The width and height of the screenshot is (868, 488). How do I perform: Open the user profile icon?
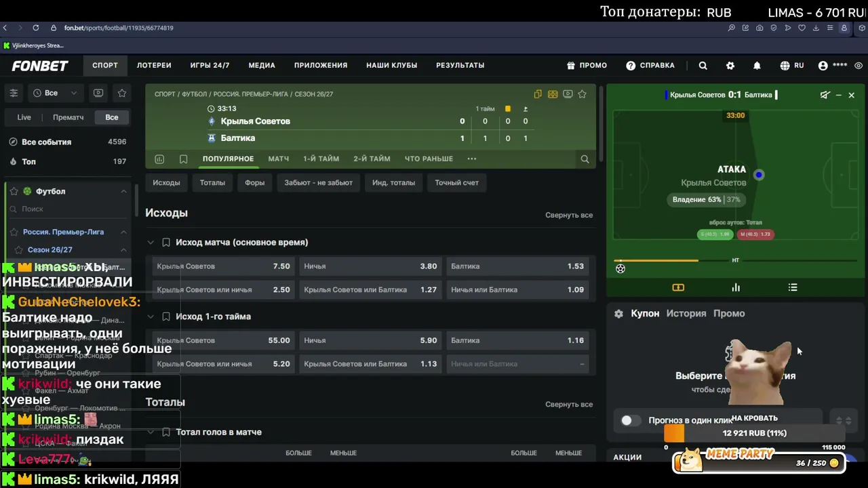coord(823,66)
